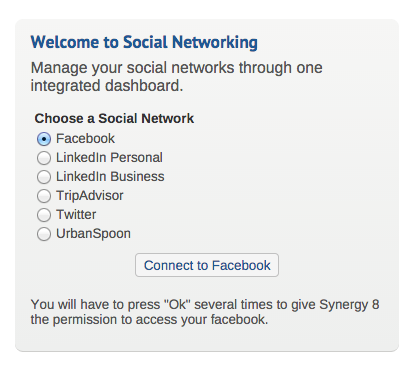This screenshot has width=418, height=365.
Task: Select the TripAdvisor radio button
Action: tap(44, 196)
